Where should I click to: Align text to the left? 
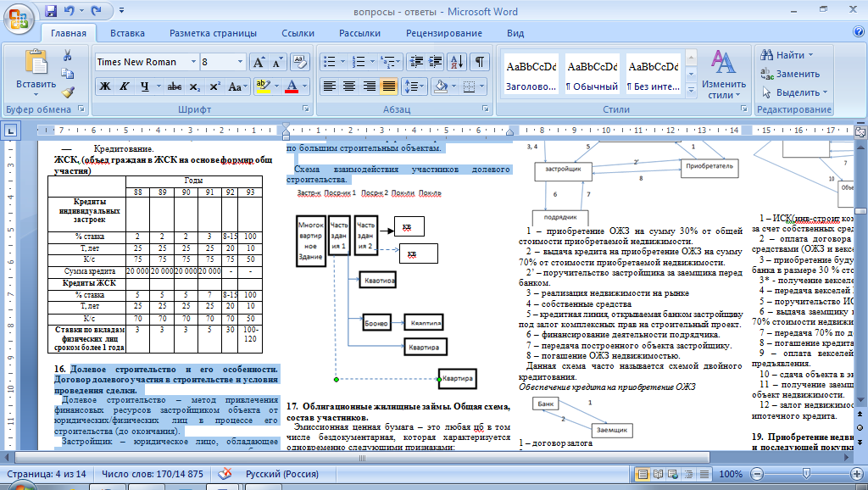(330, 86)
